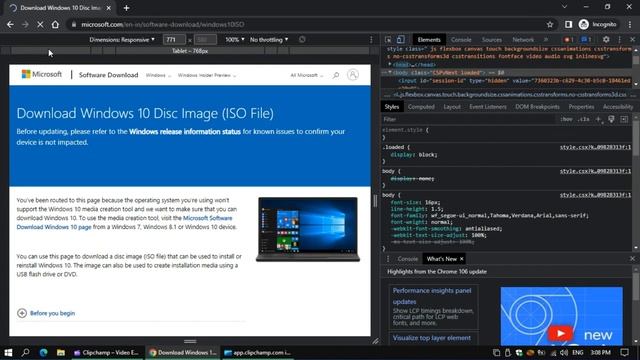Switch to the Sources tab
Image resolution: width=640 pixels, height=360 pixels.
point(492,40)
